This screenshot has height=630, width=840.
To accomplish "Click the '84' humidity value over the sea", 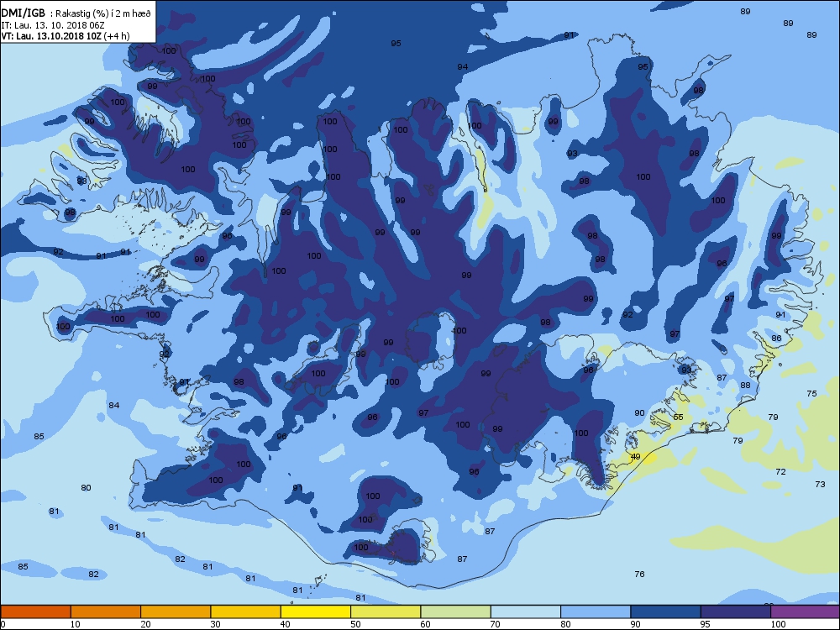I will tap(114, 406).
